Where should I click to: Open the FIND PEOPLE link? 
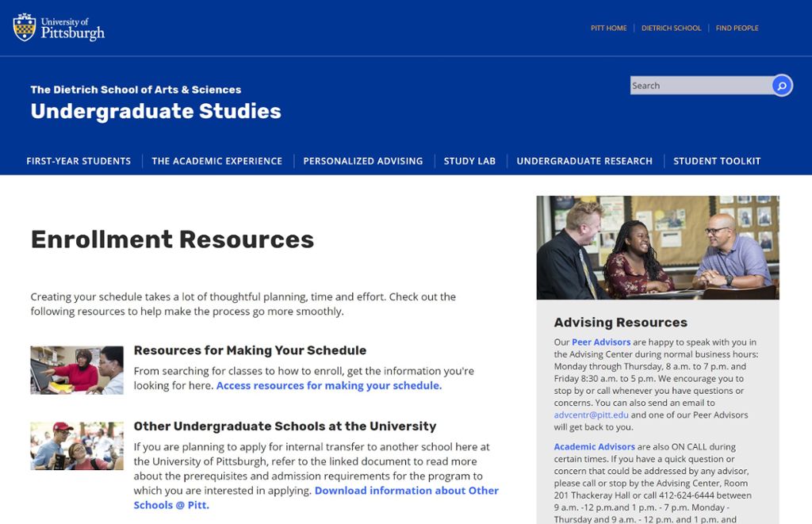pyautogui.click(x=737, y=28)
